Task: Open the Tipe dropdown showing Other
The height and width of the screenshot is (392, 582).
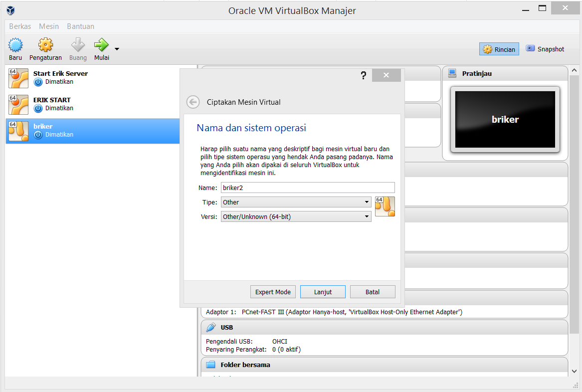Action: (296, 202)
